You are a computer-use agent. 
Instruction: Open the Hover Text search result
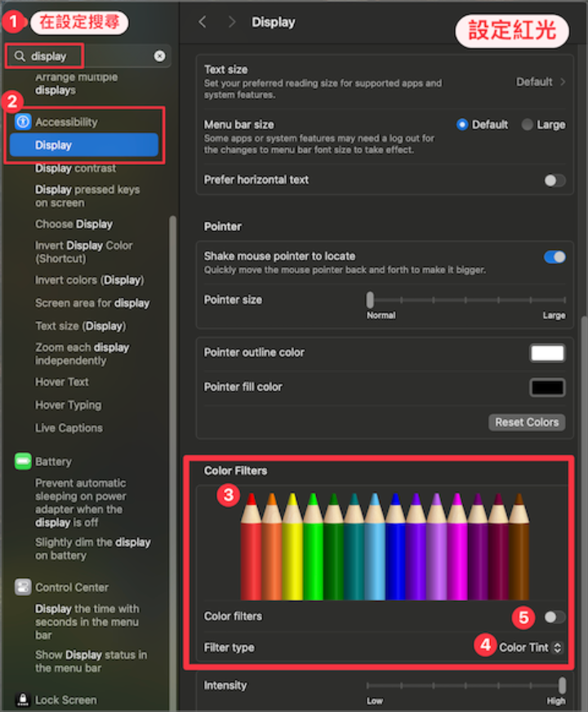point(62,382)
